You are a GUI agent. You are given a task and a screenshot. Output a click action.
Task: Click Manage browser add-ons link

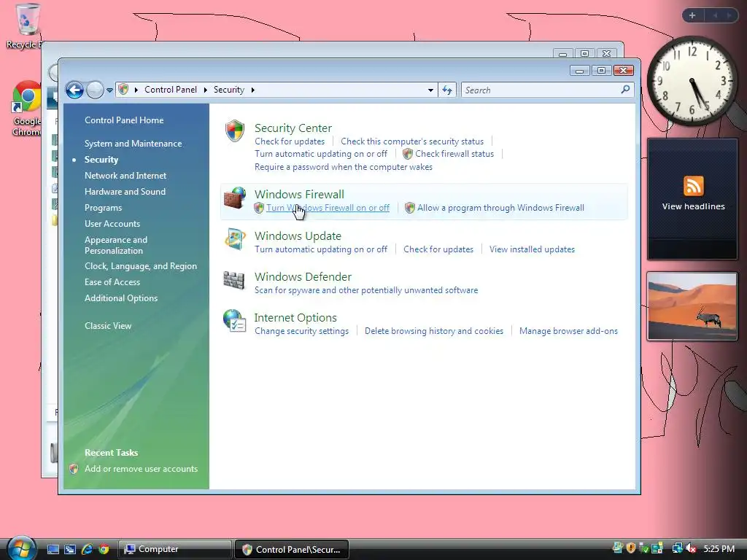(568, 331)
